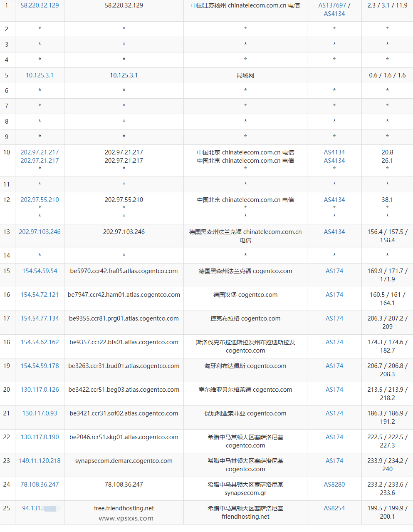
Task: Click latency value 38.1 in hop 12
Action: [387, 200]
